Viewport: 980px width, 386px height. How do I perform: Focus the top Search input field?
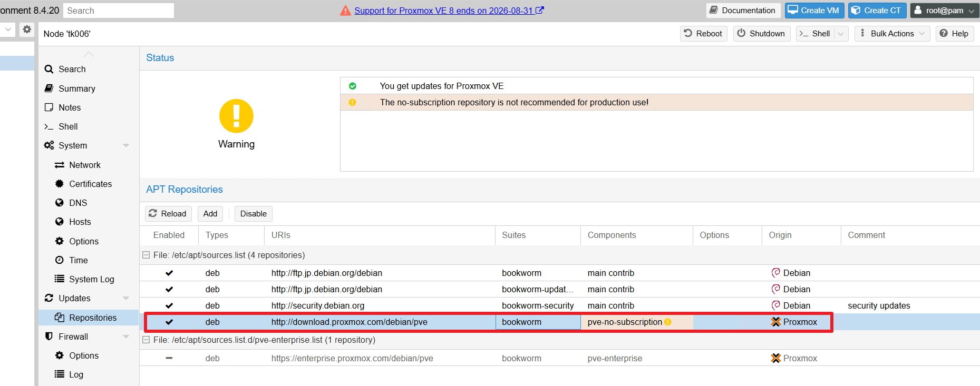click(119, 11)
